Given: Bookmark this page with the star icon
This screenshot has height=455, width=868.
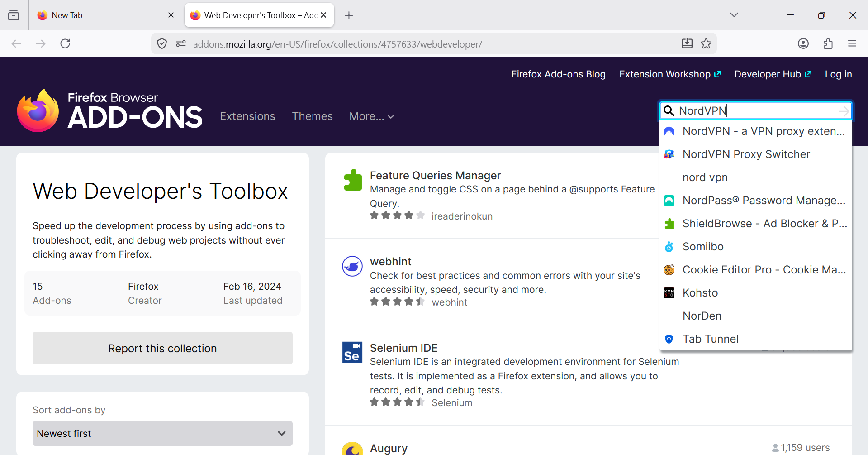Looking at the screenshot, I should click(x=706, y=44).
